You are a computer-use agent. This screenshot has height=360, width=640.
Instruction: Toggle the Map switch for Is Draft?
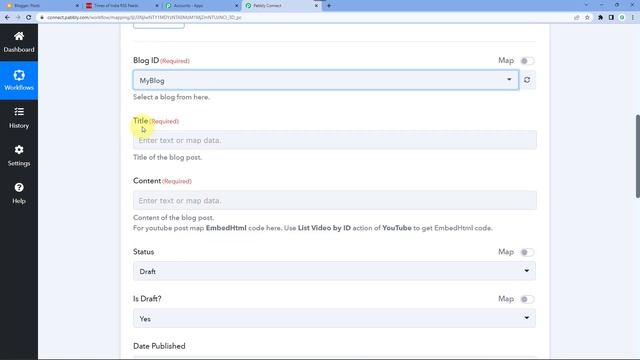pos(527,299)
